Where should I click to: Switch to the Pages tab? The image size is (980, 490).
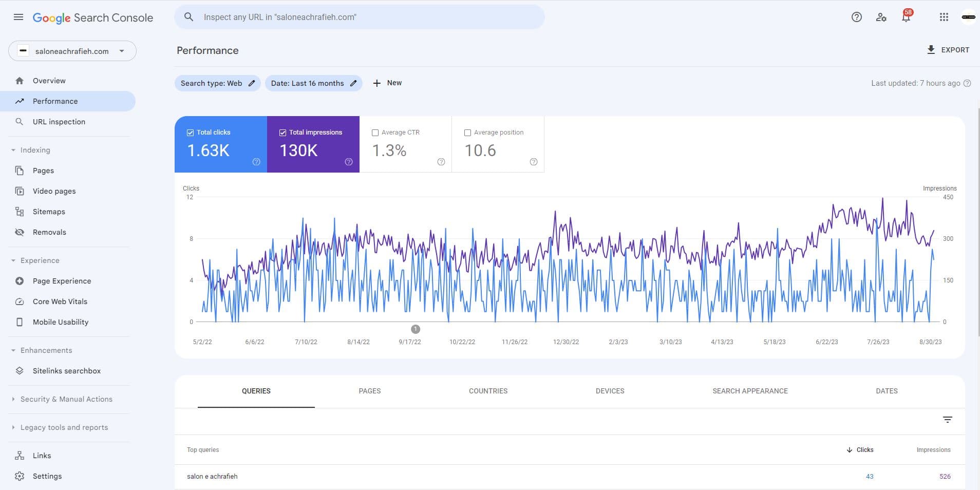click(x=369, y=391)
